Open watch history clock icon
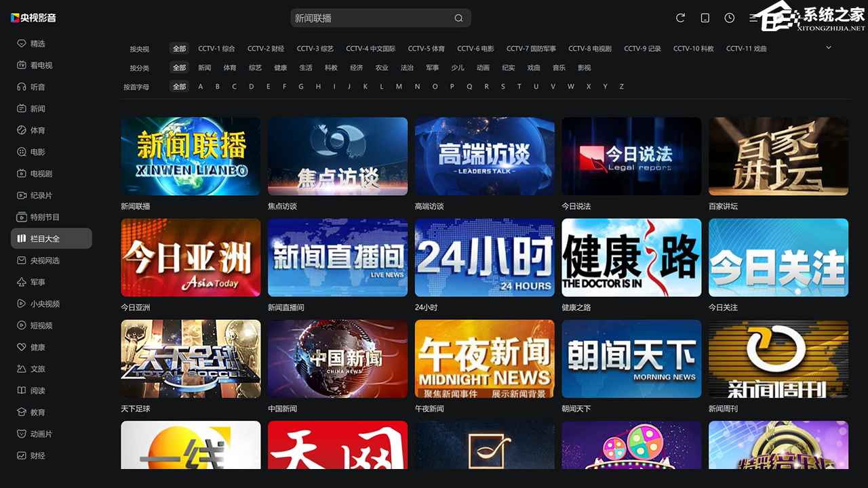Image resolution: width=868 pixels, height=488 pixels. point(729,18)
